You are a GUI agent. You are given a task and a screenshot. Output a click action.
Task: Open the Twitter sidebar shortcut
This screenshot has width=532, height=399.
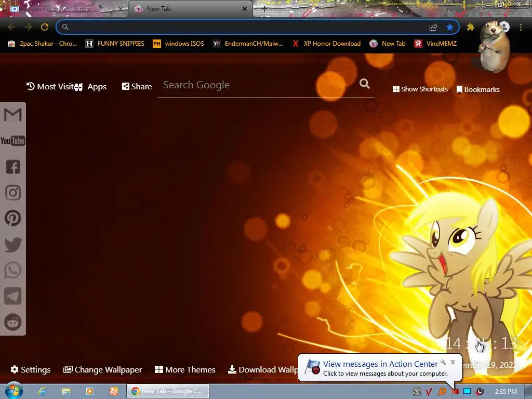click(13, 245)
